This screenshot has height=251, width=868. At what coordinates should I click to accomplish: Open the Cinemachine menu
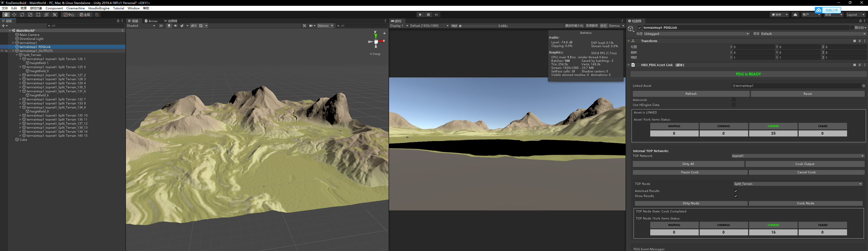click(75, 8)
